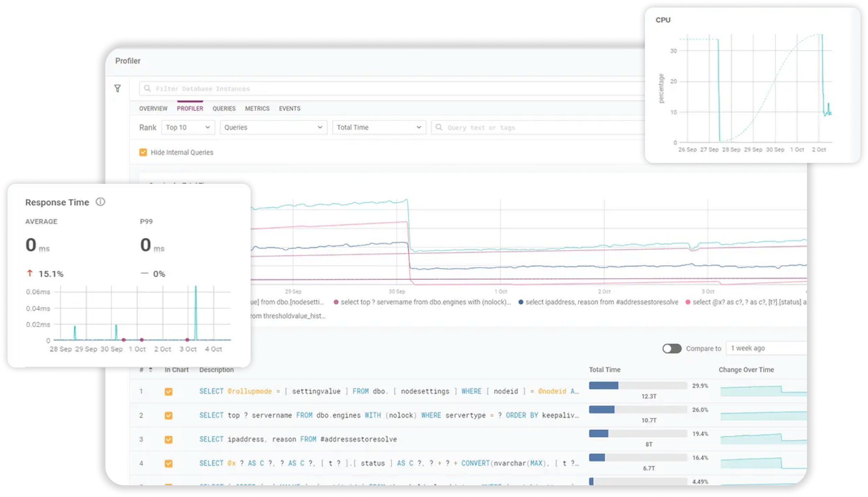This screenshot has width=868, height=497.
Task: Click legend entry select @x? as c?
Action: pos(746,302)
